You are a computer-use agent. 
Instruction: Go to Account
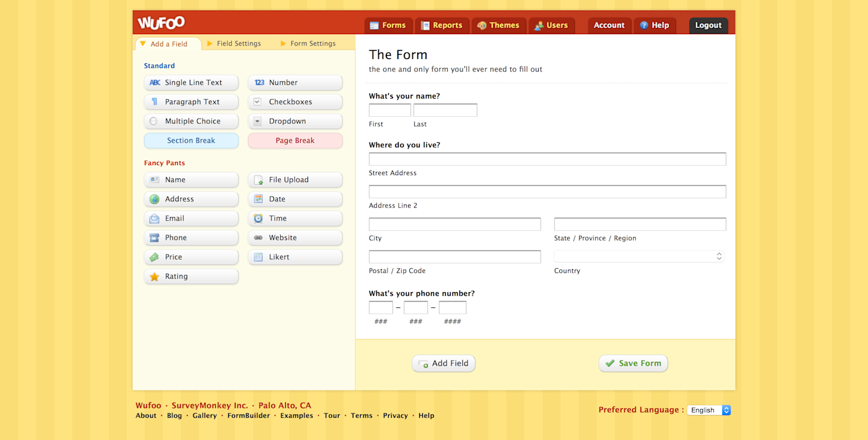pos(609,25)
